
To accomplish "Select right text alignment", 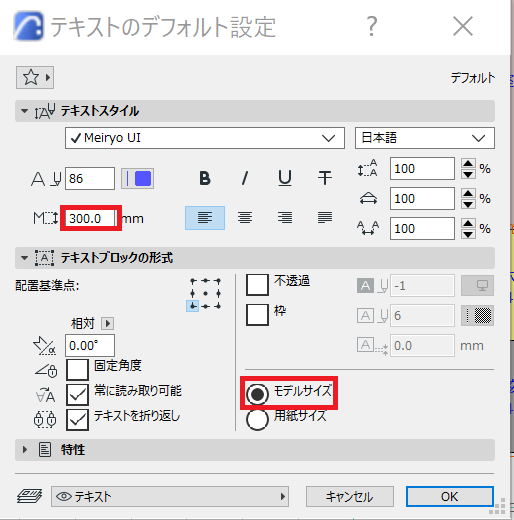I will (x=285, y=218).
